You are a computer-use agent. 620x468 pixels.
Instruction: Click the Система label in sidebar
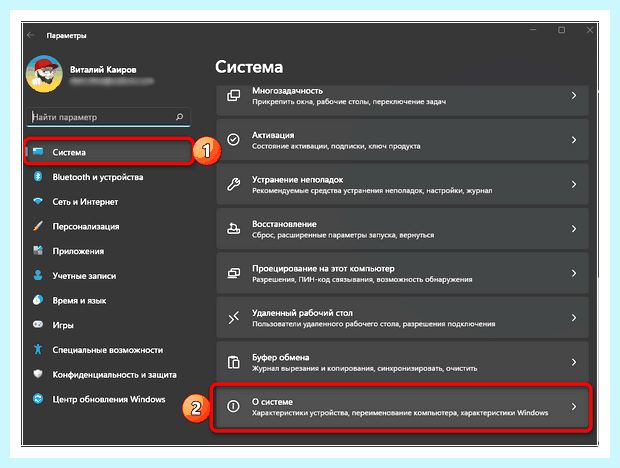click(x=69, y=152)
